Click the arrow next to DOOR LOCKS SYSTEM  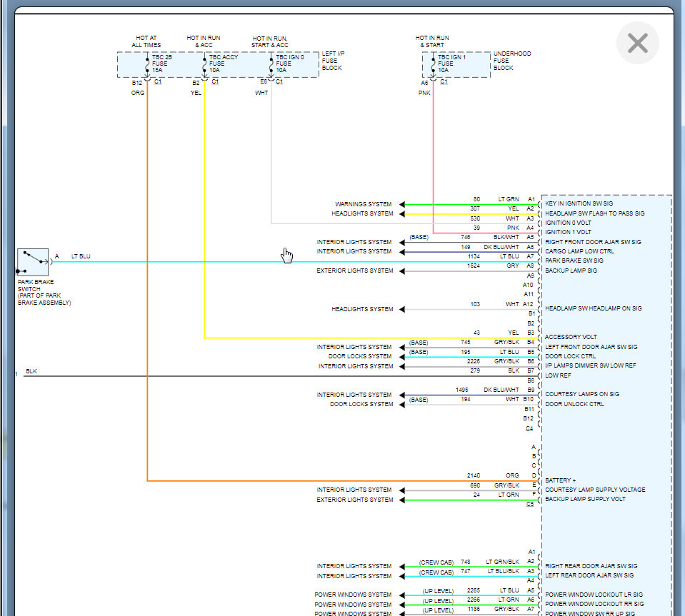click(x=403, y=356)
